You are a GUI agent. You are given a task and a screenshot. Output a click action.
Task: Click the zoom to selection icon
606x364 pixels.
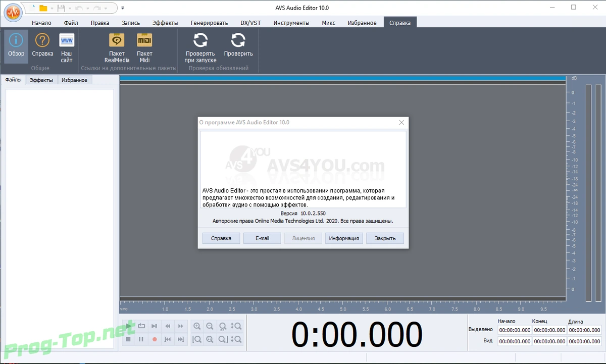(x=210, y=339)
